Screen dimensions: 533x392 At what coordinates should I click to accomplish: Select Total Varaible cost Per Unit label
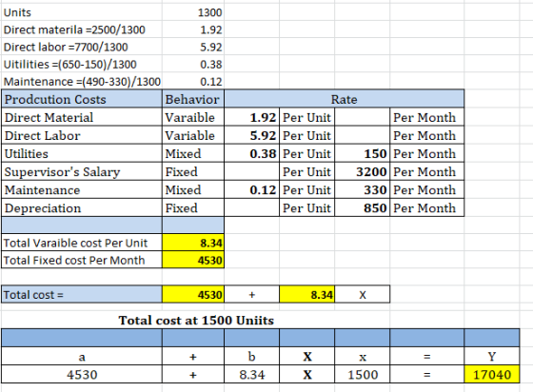pos(82,243)
